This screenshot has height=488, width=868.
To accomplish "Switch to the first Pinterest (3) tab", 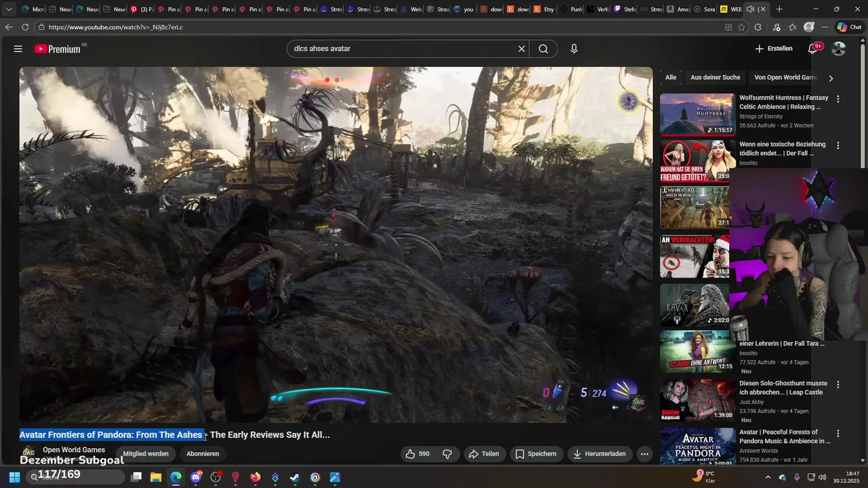I will [x=140, y=9].
